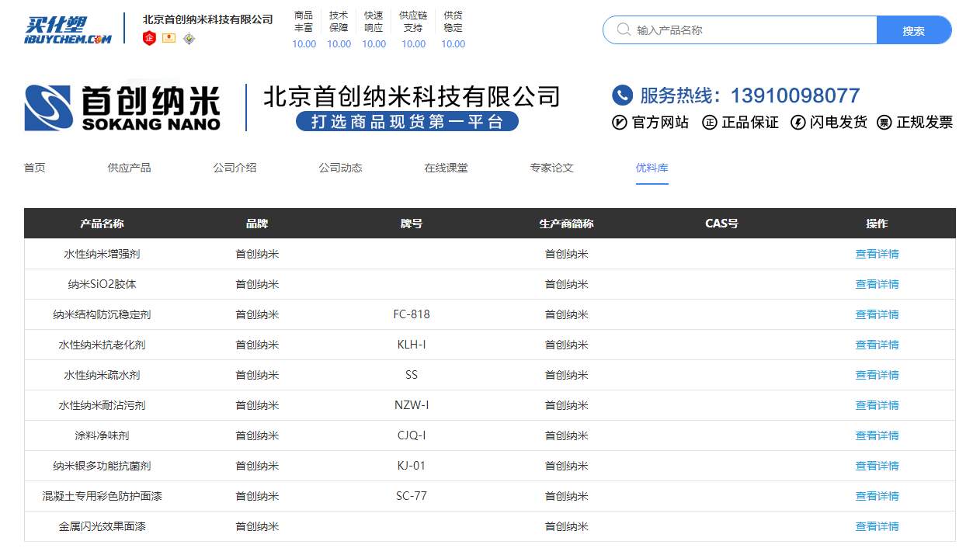The height and width of the screenshot is (555, 980).
Task: Open 查看详情 for 纳米结构防沉稳定剂
Action: [x=877, y=314]
